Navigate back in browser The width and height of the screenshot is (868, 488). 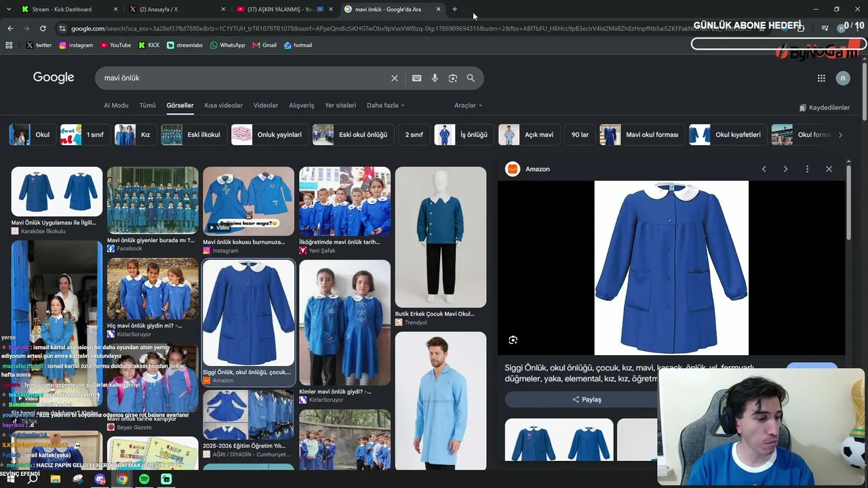pos(10,28)
